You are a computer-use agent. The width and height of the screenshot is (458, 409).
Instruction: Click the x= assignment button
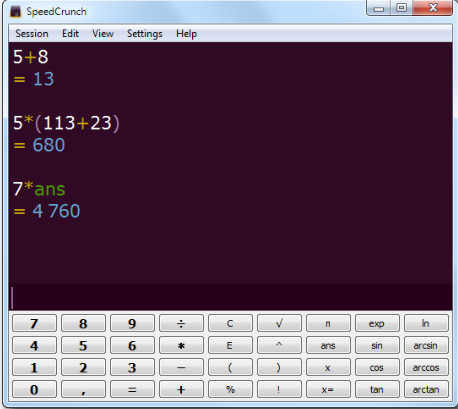point(328,389)
